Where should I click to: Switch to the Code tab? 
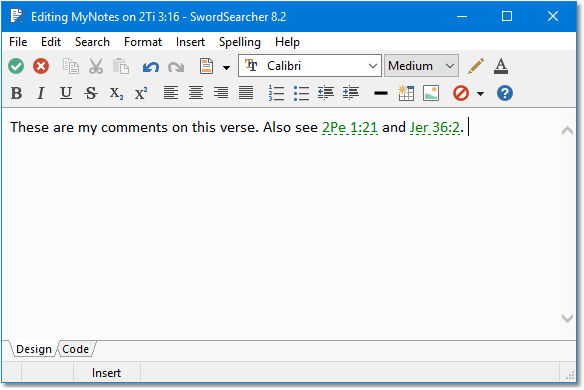point(76,349)
